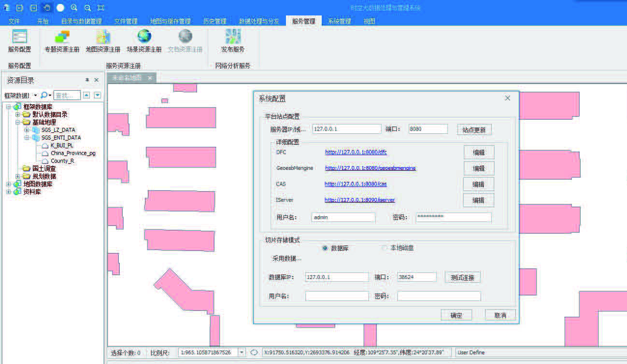
Task: Expand the 地图数据库 node
Action: click(x=8, y=184)
